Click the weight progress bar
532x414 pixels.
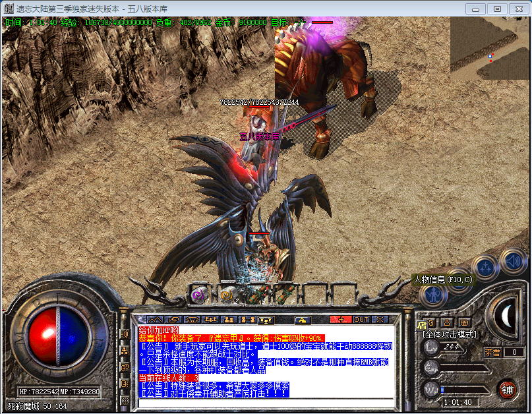click(465, 390)
